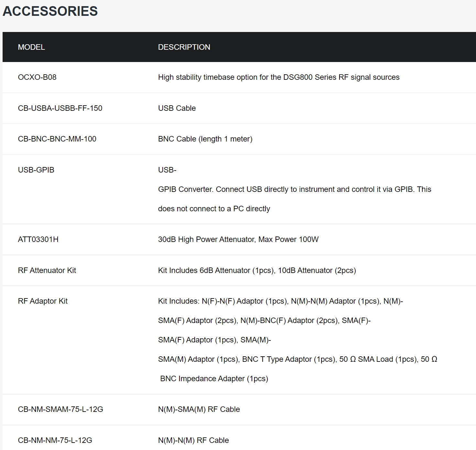Click the BNC Impedance Adapter text line
This screenshot has height=450, width=476.
(214, 379)
